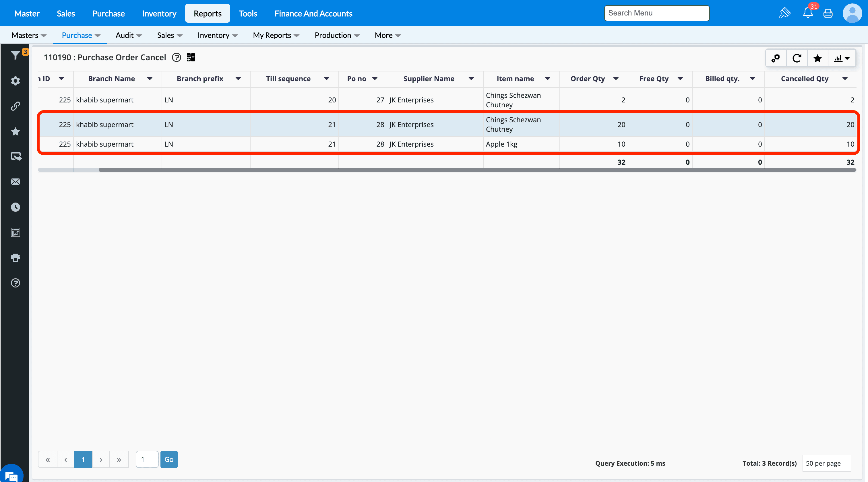This screenshot has width=868, height=482.
Task: Mark report as favorite with star button
Action: tap(817, 58)
